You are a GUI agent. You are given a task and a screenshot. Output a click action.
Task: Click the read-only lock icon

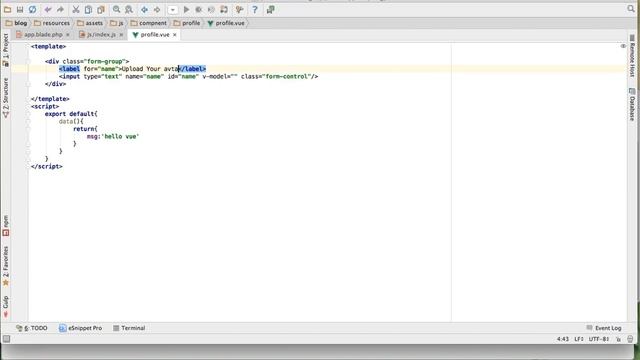click(x=619, y=339)
